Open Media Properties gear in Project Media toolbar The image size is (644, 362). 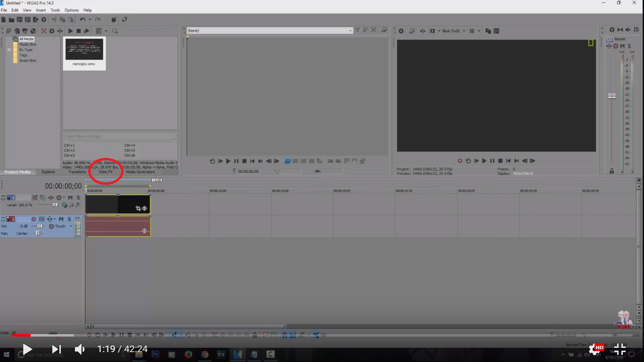(52, 31)
